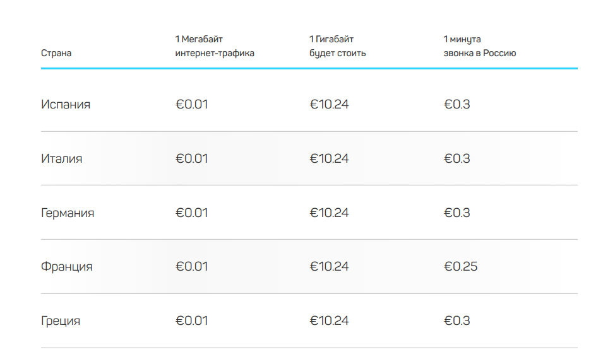The image size is (603, 364).
Task: Select the Греция country cell
Action: click(61, 321)
